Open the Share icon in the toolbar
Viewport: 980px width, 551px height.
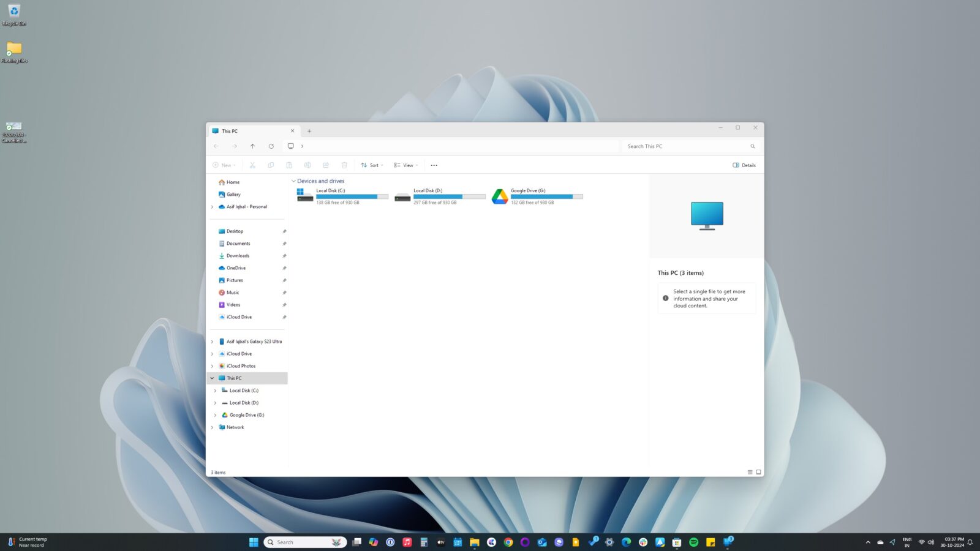pos(326,165)
